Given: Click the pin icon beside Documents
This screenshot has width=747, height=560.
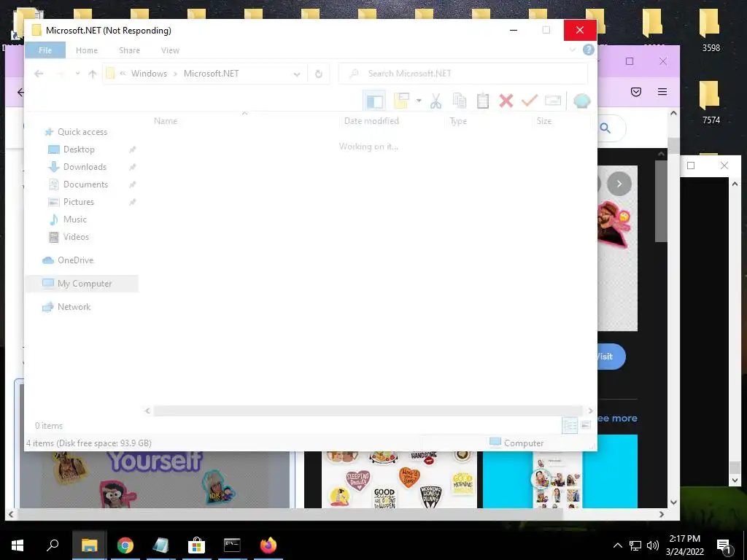Looking at the screenshot, I should coord(133,184).
